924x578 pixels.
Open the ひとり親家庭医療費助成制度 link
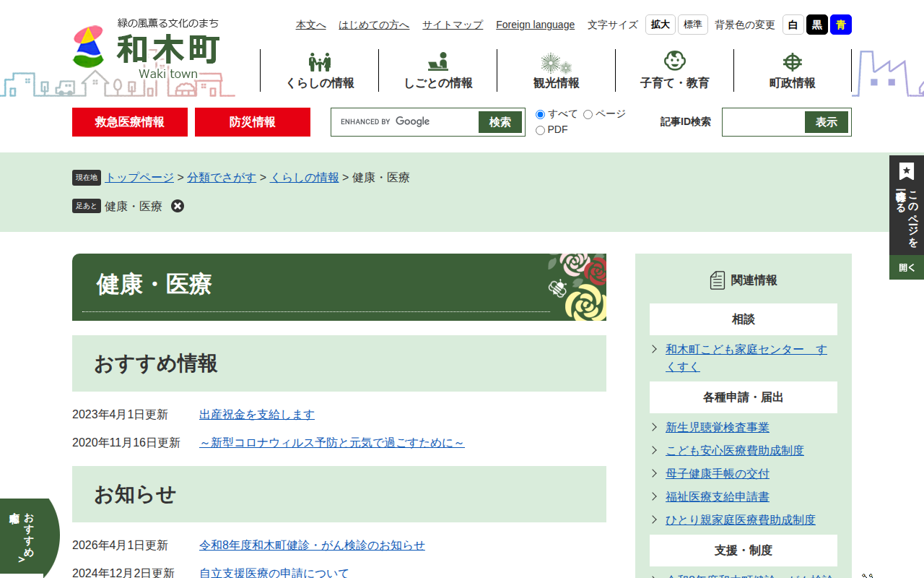click(x=741, y=520)
